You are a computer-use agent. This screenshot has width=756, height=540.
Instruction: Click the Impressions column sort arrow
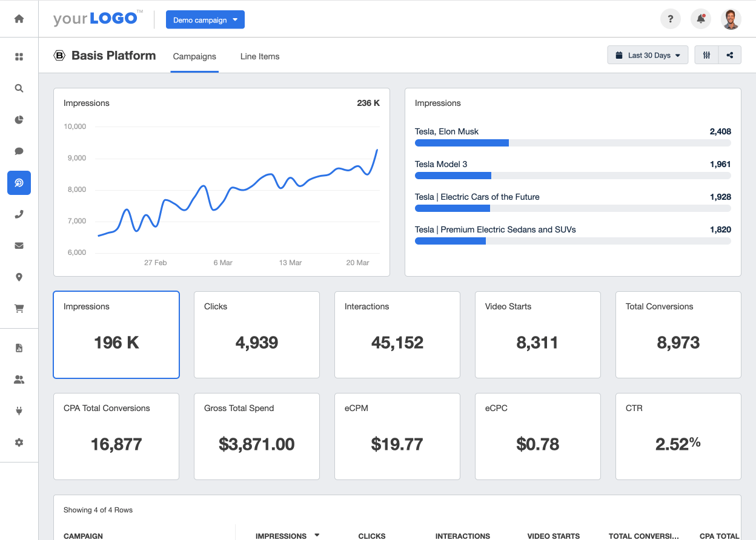317,535
